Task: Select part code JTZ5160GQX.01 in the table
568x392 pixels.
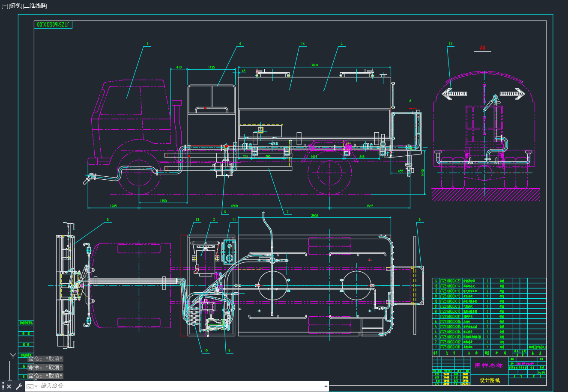Action: click(x=450, y=347)
